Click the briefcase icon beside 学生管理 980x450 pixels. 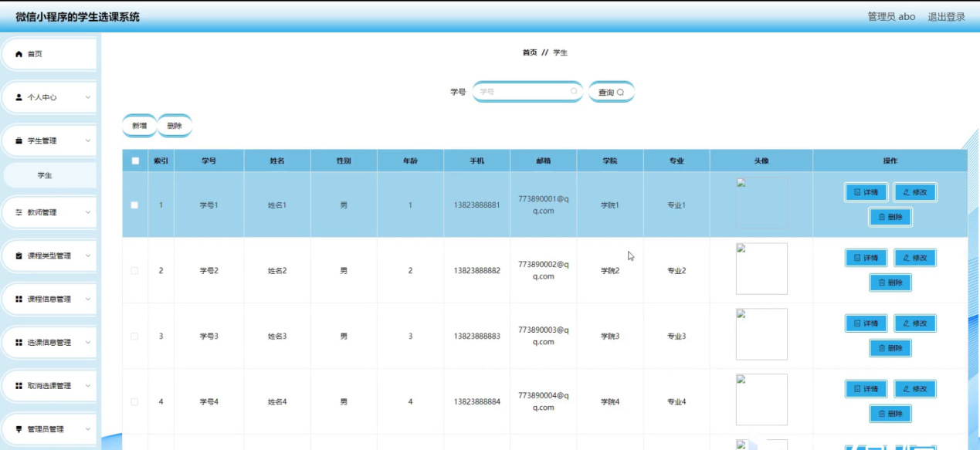[x=19, y=141]
